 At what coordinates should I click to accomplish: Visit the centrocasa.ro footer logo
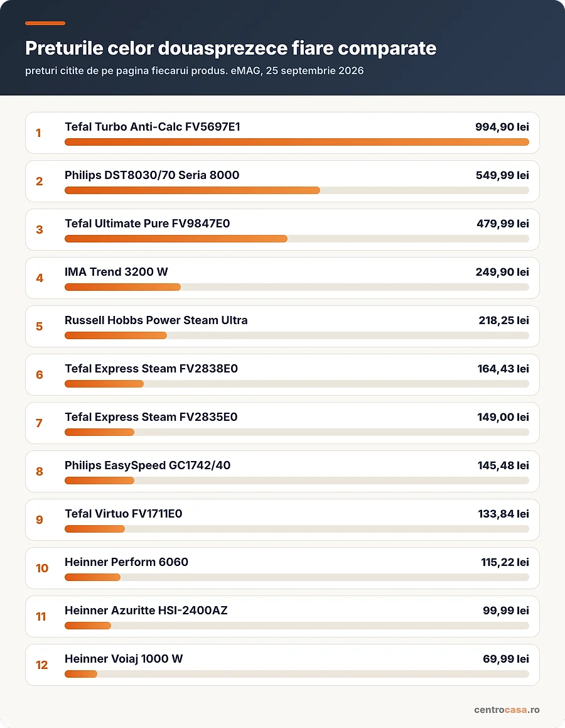(507, 709)
